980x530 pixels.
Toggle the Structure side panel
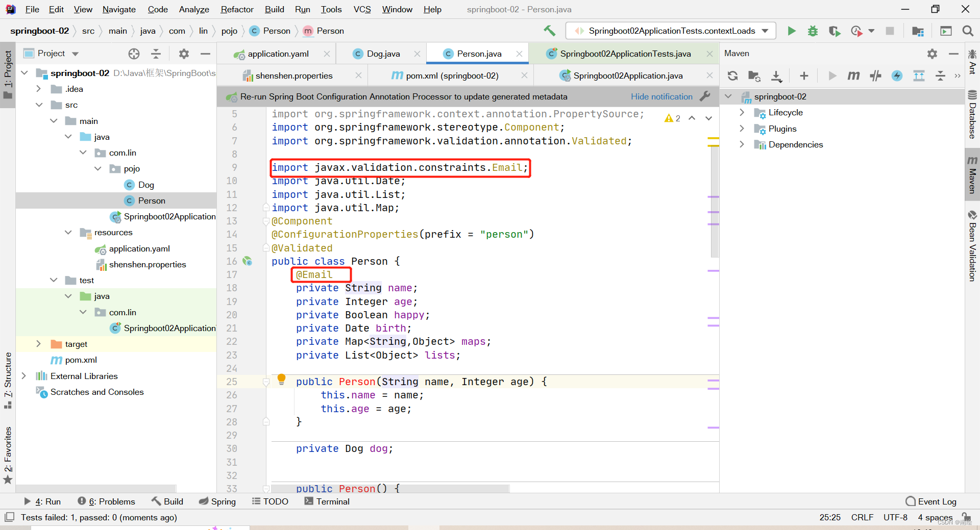pos(8,380)
